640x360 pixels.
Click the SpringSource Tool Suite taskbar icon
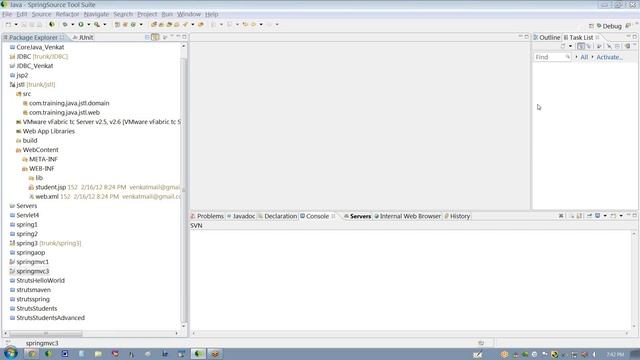pos(198,353)
